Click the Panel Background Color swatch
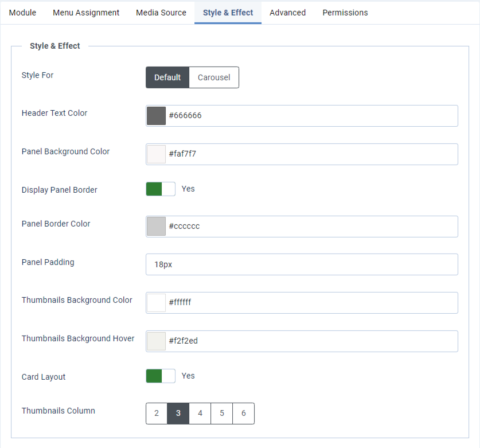The height and width of the screenshot is (448, 480). [x=156, y=154]
